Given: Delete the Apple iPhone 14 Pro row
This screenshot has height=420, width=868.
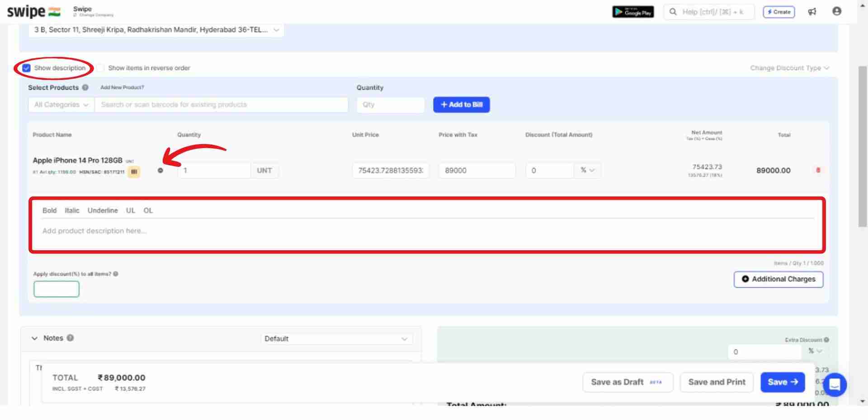Looking at the screenshot, I should (x=818, y=170).
